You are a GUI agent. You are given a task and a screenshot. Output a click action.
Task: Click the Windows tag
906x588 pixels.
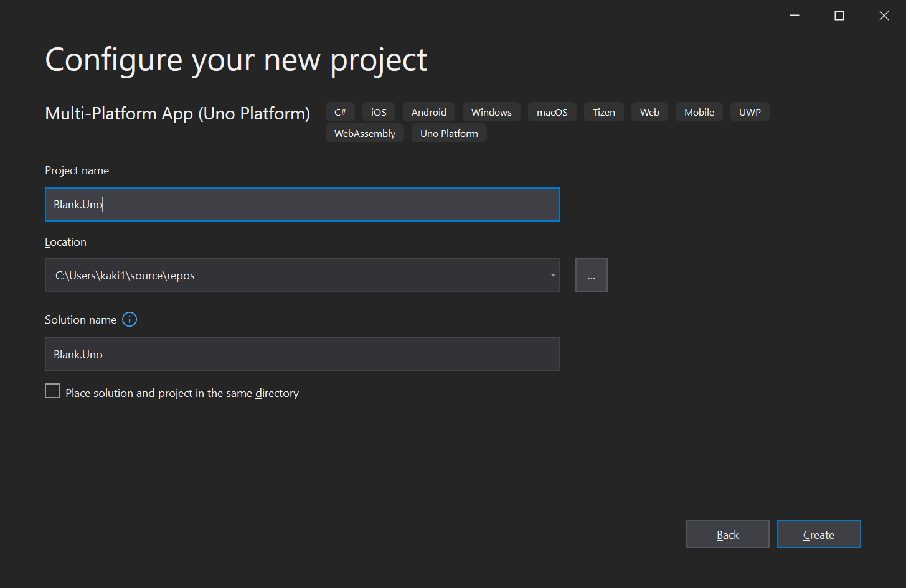point(491,112)
